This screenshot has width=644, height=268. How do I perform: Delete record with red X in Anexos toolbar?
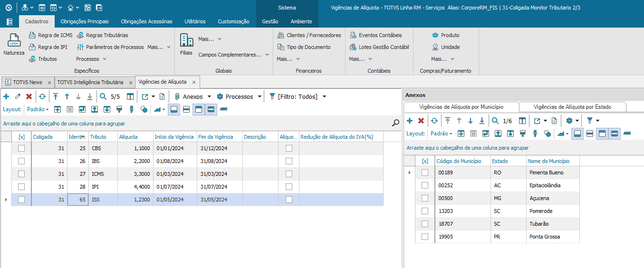(x=421, y=121)
